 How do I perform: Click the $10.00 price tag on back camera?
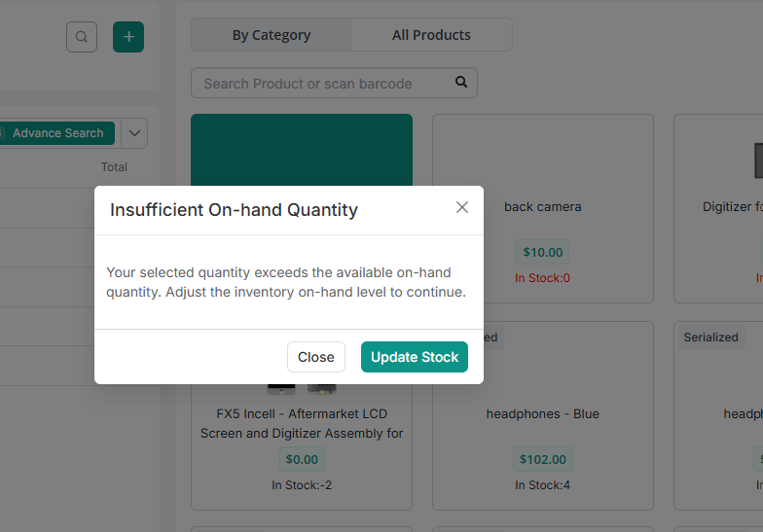pyautogui.click(x=543, y=252)
